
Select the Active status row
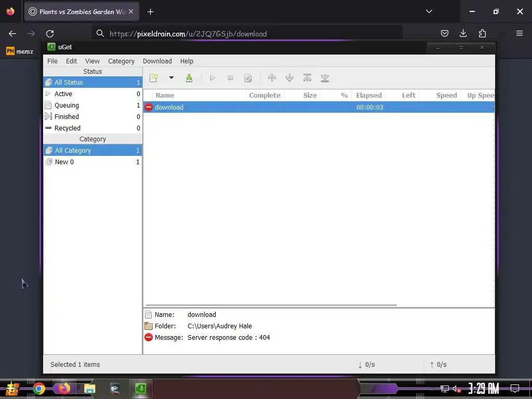(92, 94)
